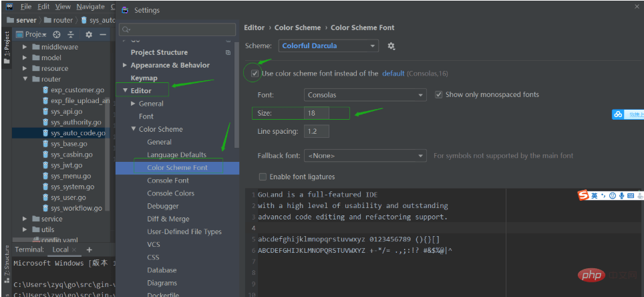Open the Edit menu
The width and height of the screenshot is (644, 297).
click(43, 7)
